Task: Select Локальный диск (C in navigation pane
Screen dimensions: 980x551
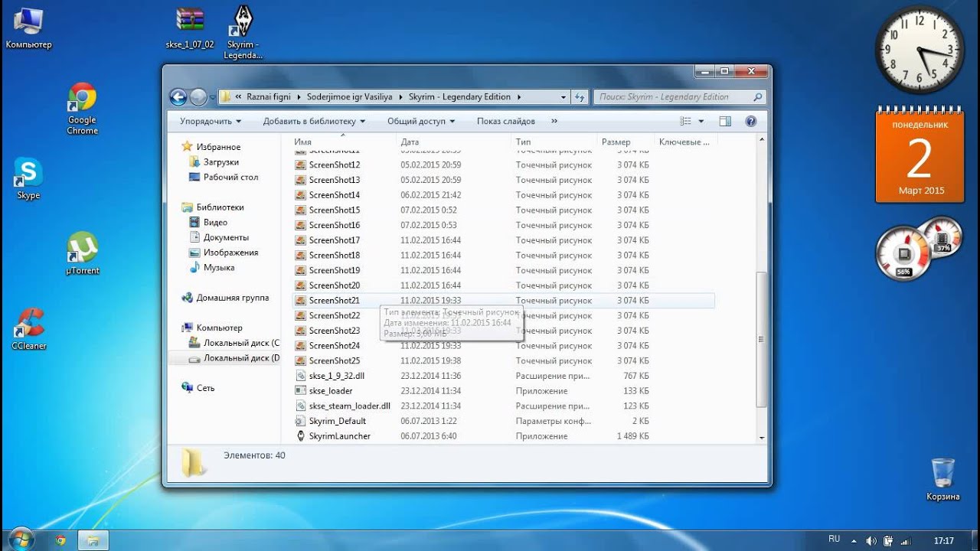Action: point(241,343)
